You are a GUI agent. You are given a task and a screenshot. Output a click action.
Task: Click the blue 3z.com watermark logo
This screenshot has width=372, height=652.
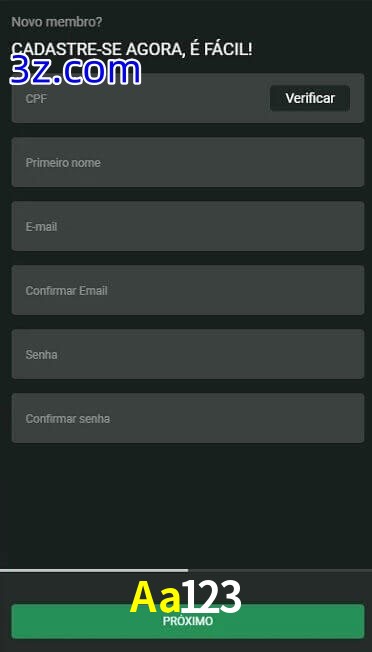tap(75, 71)
